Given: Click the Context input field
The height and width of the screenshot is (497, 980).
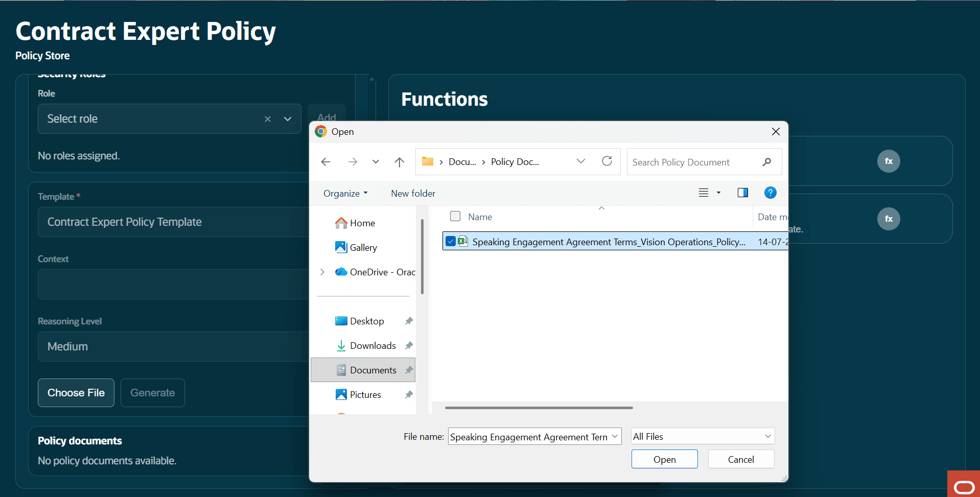Looking at the screenshot, I should (x=173, y=285).
